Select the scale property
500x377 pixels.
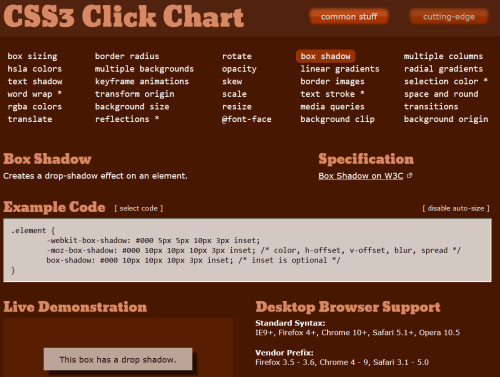tap(234, 94)
